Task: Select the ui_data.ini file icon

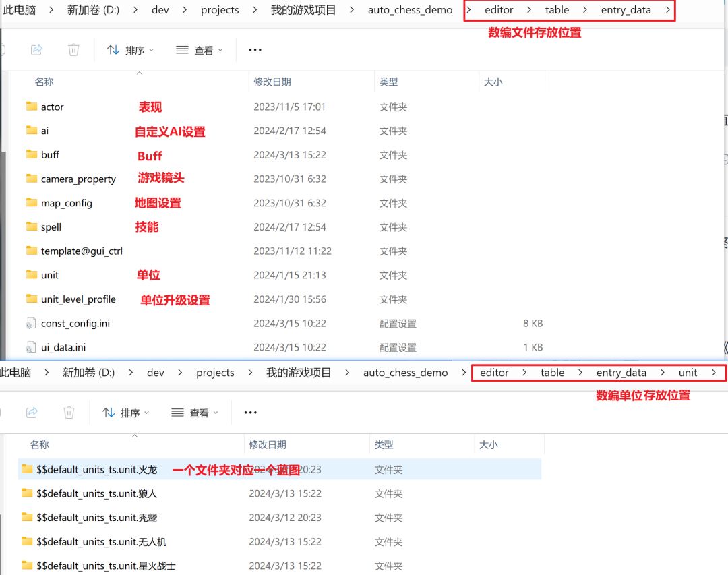Action: 31,347
